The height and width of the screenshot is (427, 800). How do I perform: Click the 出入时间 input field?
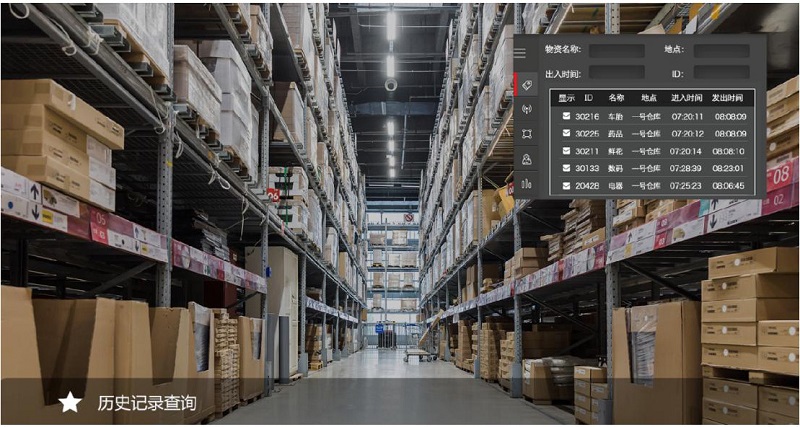click(616, 73)
